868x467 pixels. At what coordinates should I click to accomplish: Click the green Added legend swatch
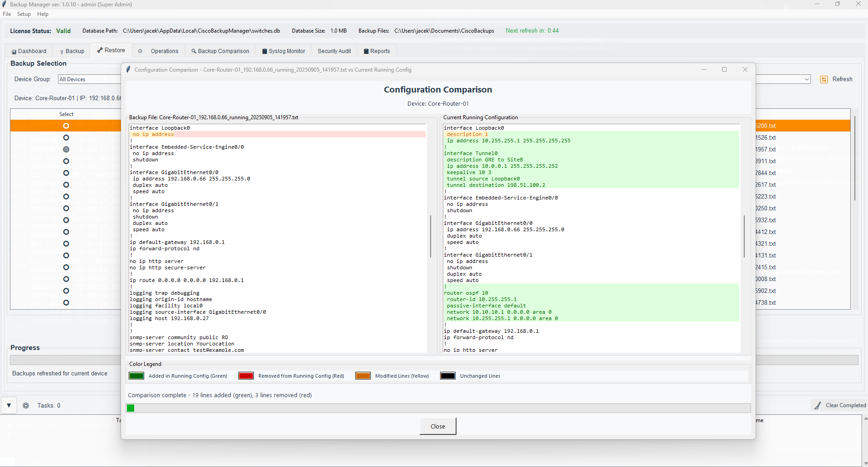pyautogui.click(x=136, y=376)
